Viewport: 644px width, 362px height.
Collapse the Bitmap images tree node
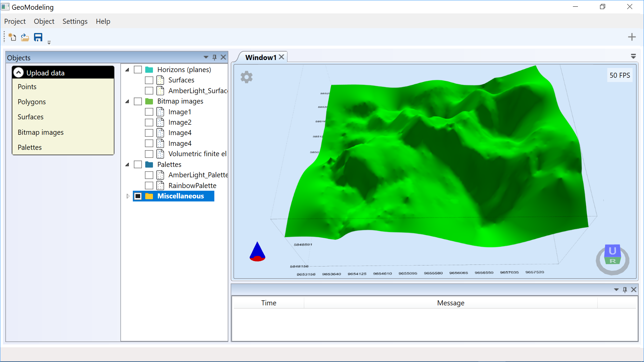[127, 101]
